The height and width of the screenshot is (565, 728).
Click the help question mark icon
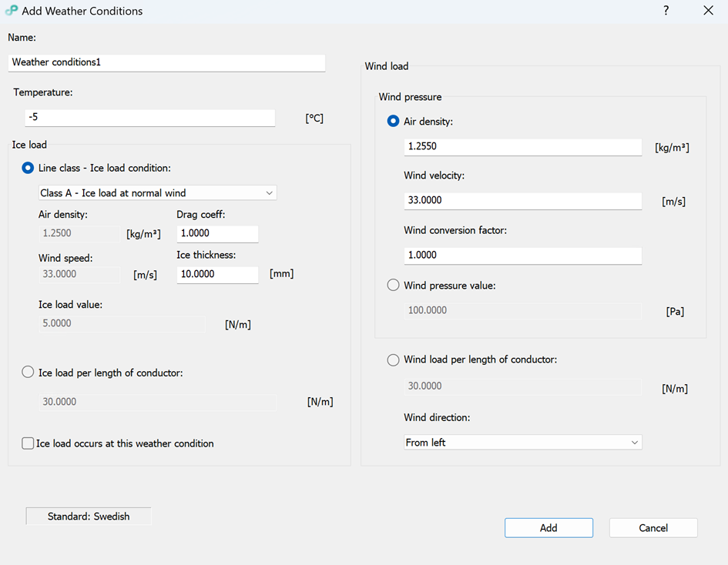coord(666,11)
